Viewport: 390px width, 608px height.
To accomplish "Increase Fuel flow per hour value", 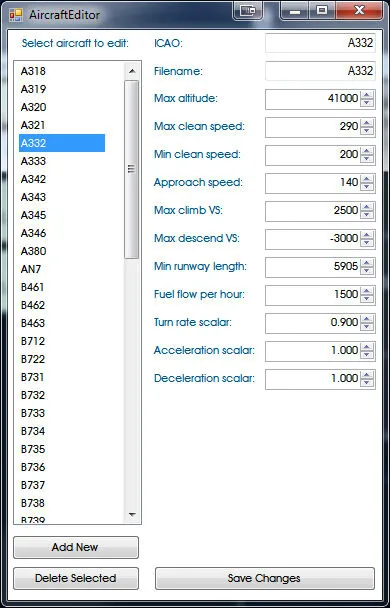I will click(367, 291).
